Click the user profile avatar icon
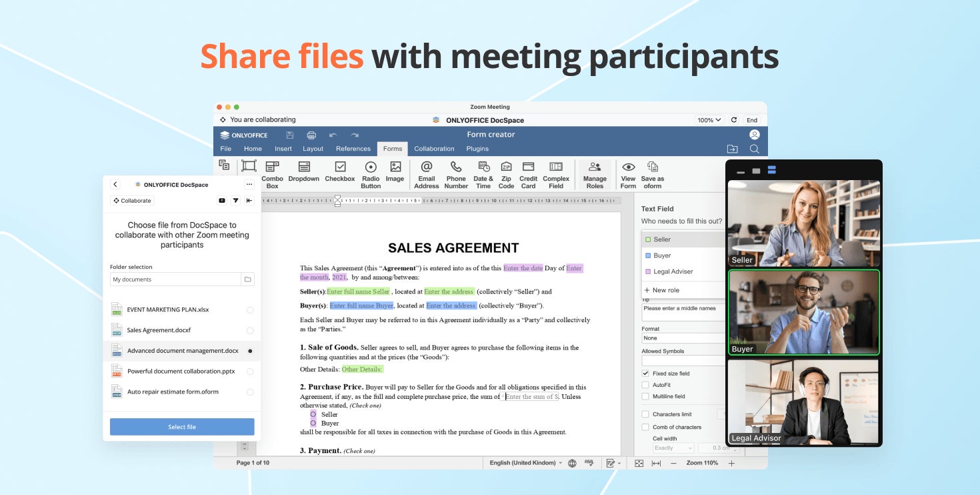This screenshot has height=495, width=980. pos(755,135)
